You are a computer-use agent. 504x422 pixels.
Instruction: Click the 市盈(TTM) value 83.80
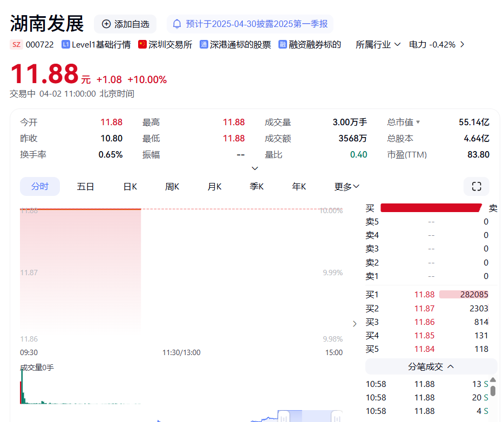[478, 154]
